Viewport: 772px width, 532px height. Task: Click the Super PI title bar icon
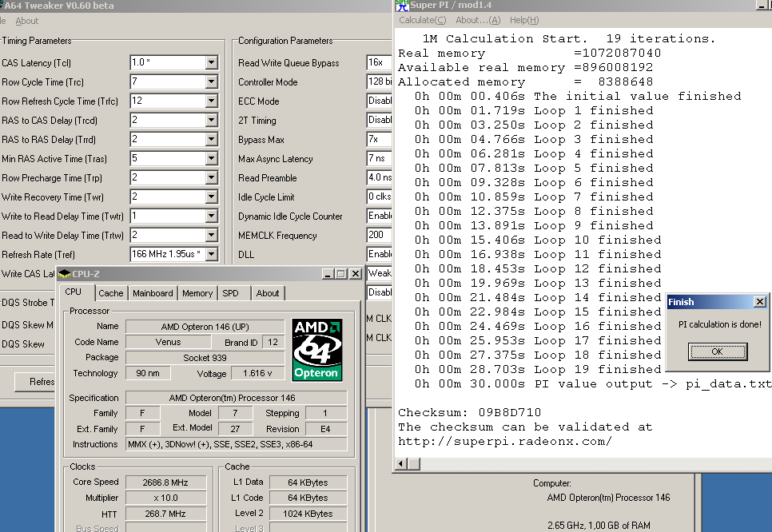(402, 6)
